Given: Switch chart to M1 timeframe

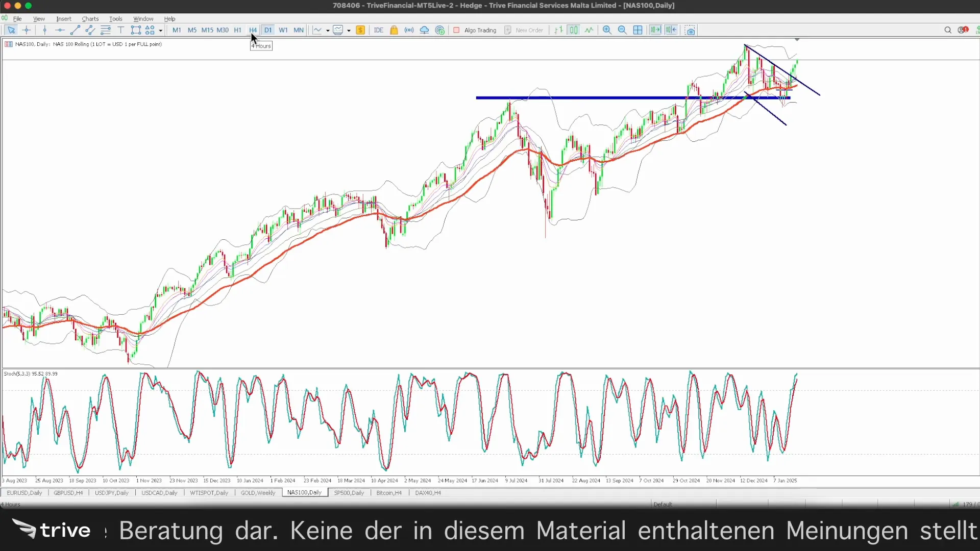Looking at the screenshot, I should pos(177,30).
